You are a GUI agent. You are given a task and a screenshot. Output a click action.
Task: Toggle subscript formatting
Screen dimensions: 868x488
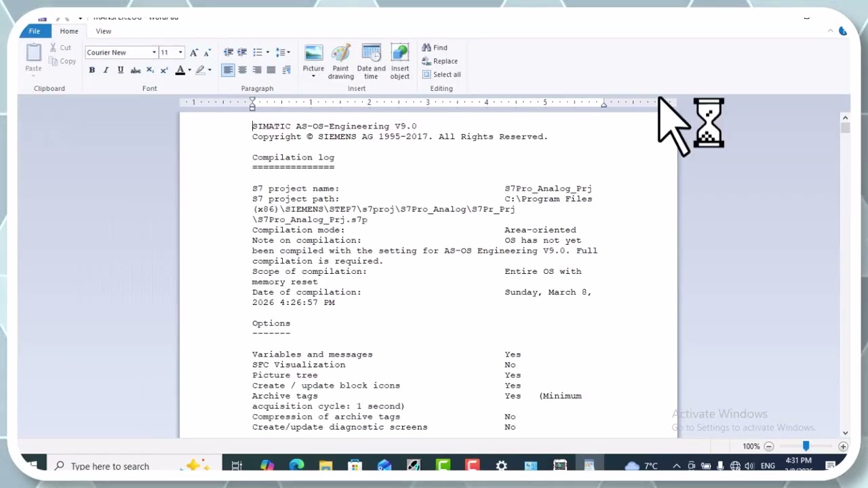tap(150, 70)
